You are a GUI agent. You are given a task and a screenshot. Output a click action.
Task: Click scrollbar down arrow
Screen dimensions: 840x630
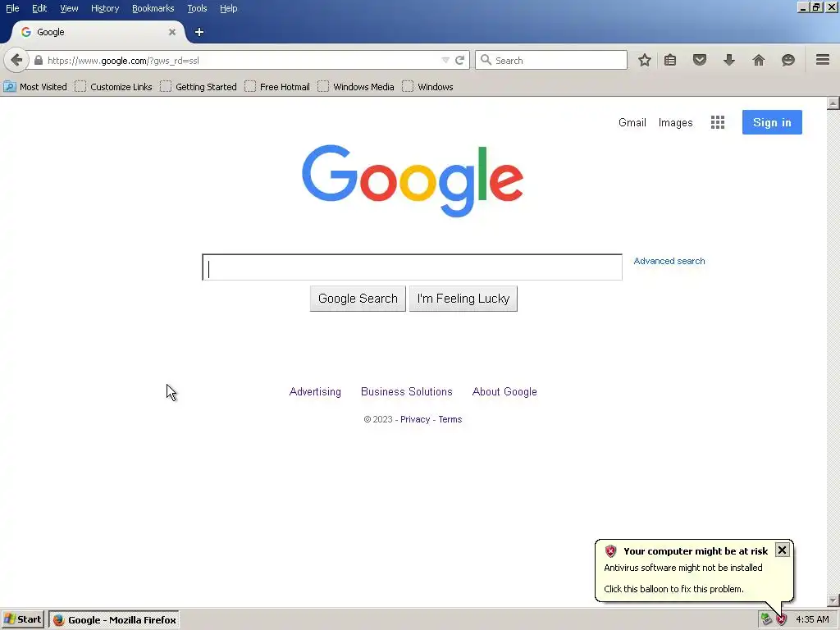coord(833,600)
